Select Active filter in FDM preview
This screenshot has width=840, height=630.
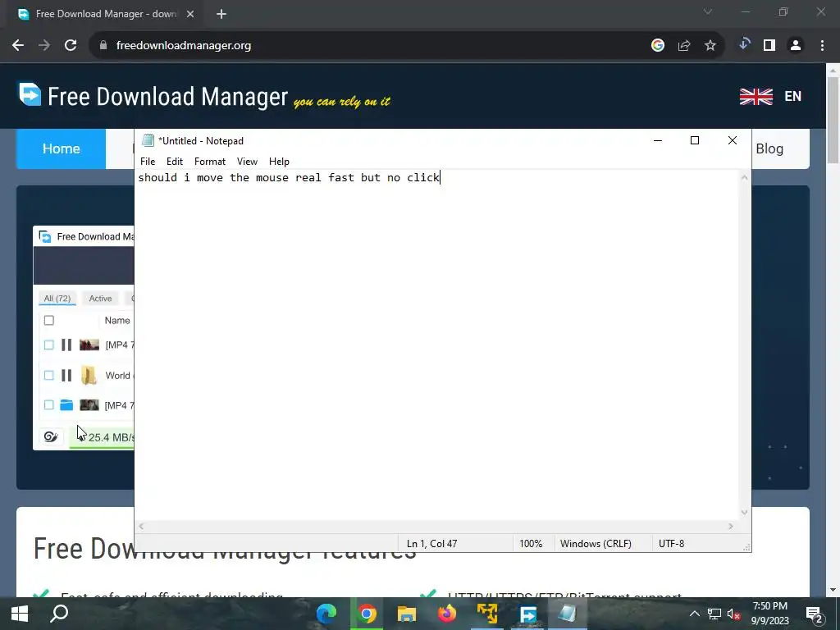[x=100, y=299]
